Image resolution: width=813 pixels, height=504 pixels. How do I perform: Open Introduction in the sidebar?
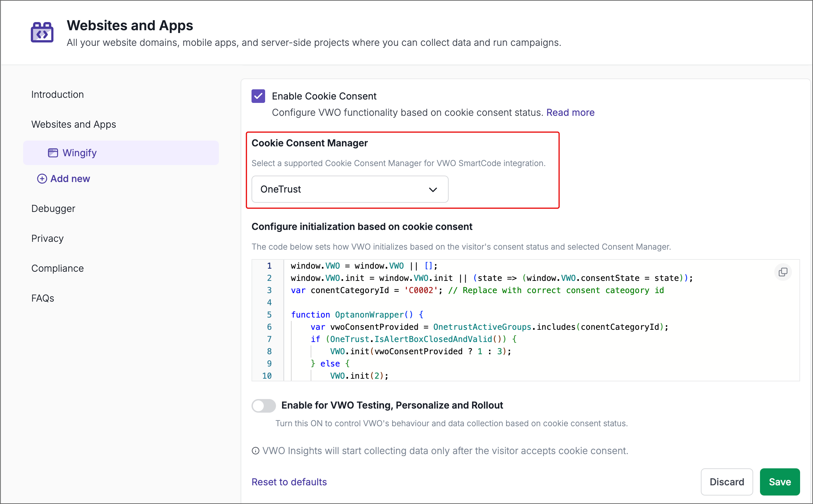[x=57, y=94]
